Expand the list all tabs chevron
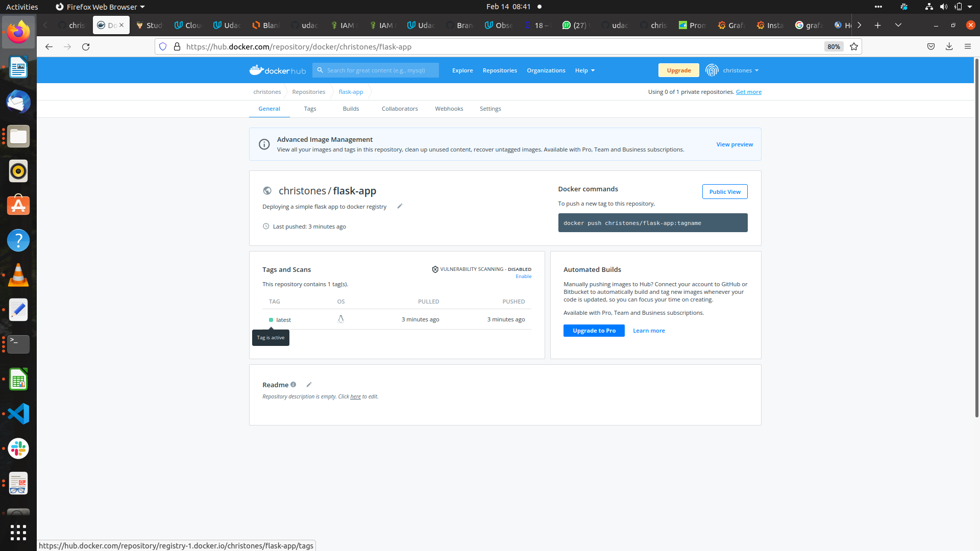980x551 pixels. 898,25
